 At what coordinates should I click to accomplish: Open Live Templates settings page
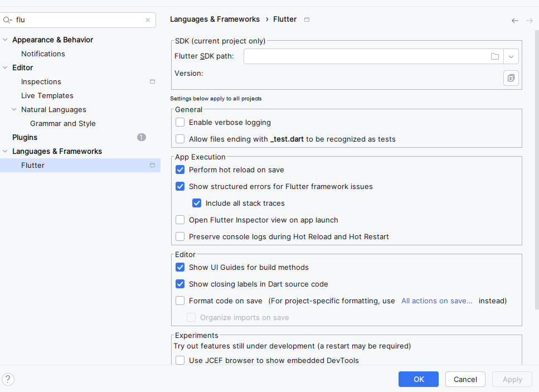tap(47, 95)
